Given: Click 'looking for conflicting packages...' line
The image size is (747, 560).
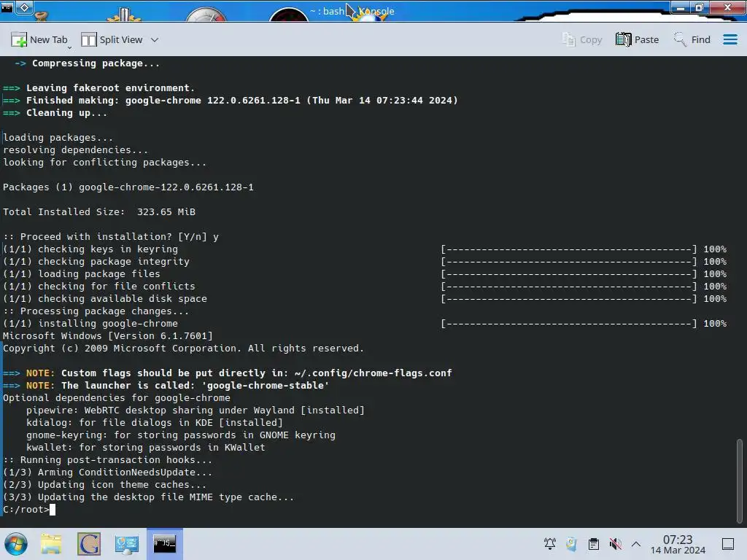Looking at the screenshot, I should point(105,163).
